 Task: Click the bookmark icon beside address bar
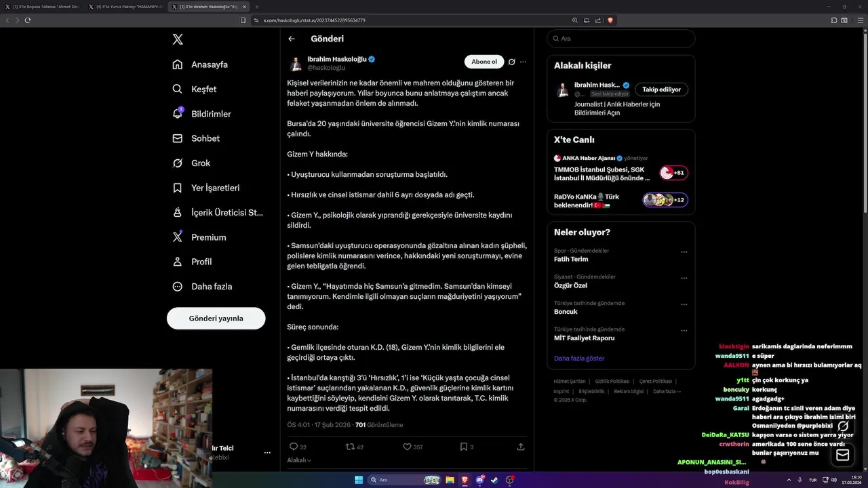coord(243,20)
